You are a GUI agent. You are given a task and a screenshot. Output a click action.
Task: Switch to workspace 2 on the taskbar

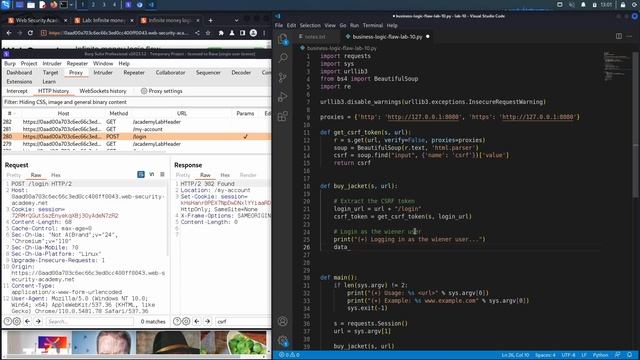[x=93, y=5]
